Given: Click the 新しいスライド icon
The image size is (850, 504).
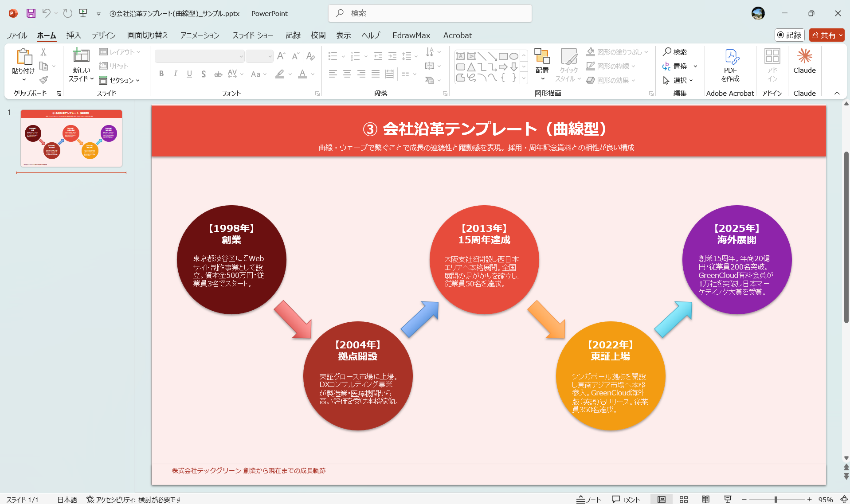Looking at the screenshot, I should tap(81, 55).
